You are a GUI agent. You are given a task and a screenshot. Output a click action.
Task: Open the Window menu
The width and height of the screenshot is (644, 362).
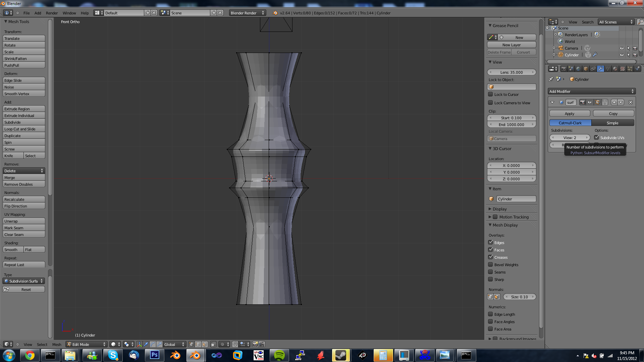click(69, 13)
